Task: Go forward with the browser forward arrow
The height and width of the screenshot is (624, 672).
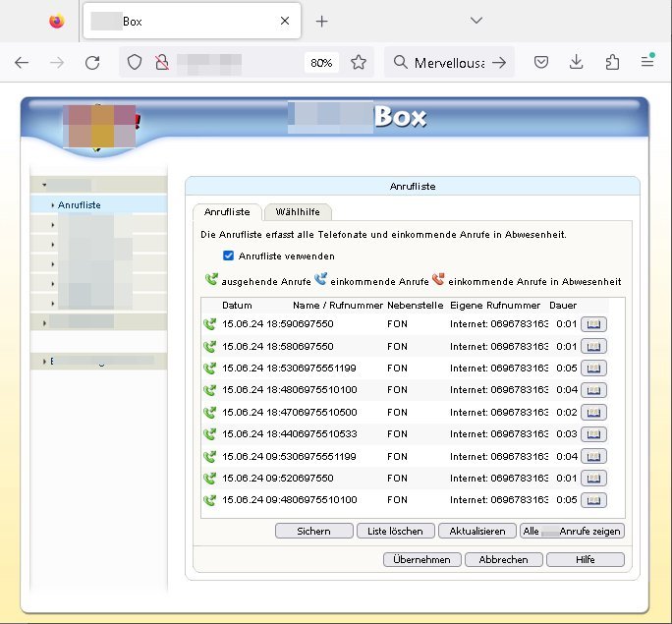Action: [x=57, y=63]
